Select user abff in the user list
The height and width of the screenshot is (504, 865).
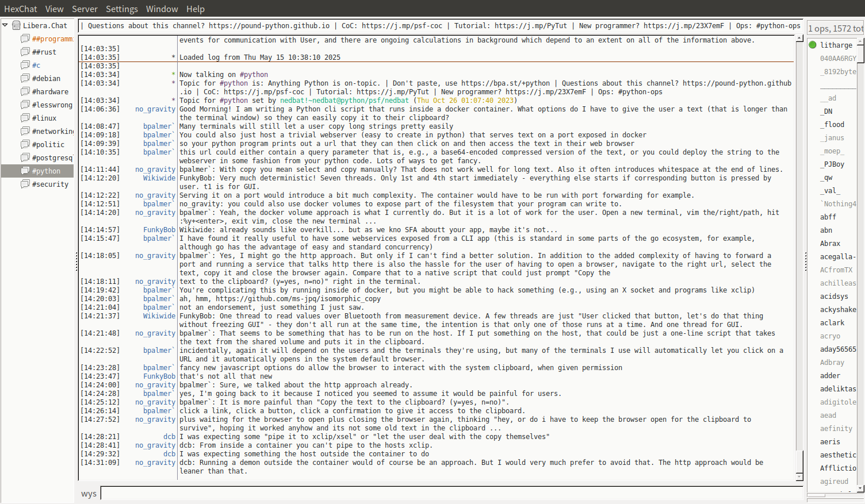tap(828, 217)
